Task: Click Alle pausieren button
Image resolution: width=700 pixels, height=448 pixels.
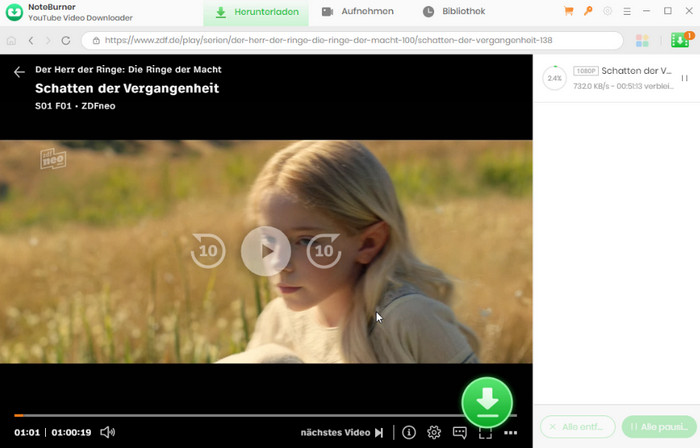Action: pyautogui.click(x=659, y=427)
